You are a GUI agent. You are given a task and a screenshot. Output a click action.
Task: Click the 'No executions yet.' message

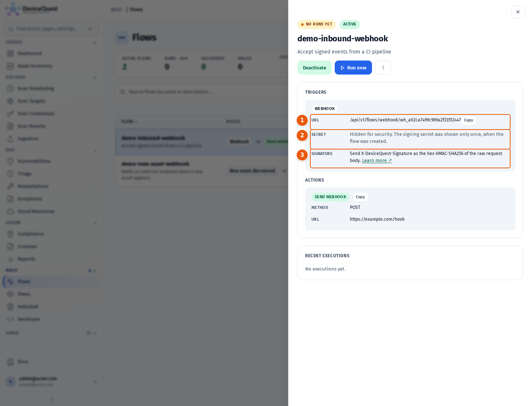click(x=325, y=269)
